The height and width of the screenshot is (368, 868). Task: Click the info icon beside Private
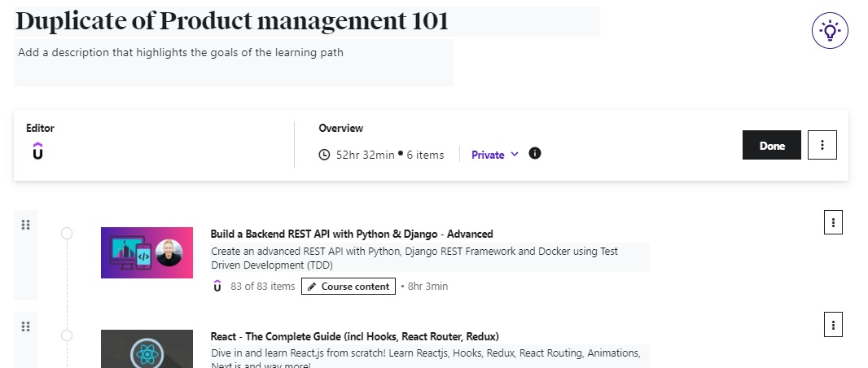pyautogui.click(x=535, y=154)
